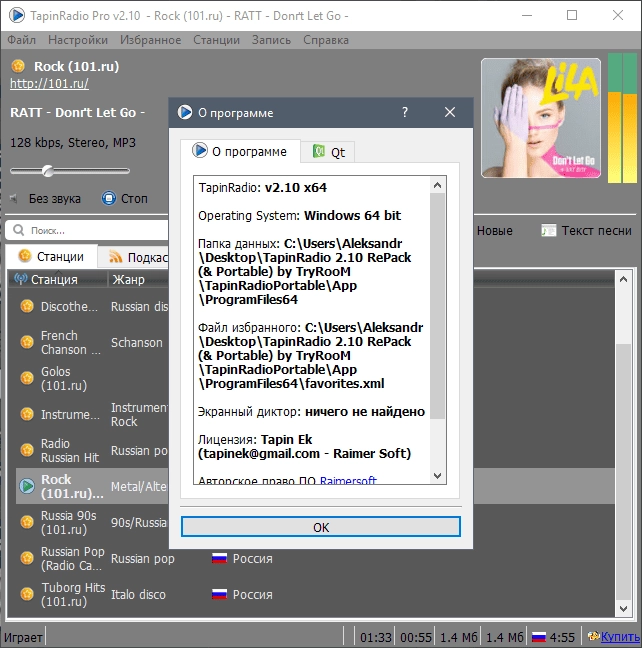The height and width of the screenshot is (648, 642).
Task: Click the Текст песни music note icon
Action: click(549, 231)
